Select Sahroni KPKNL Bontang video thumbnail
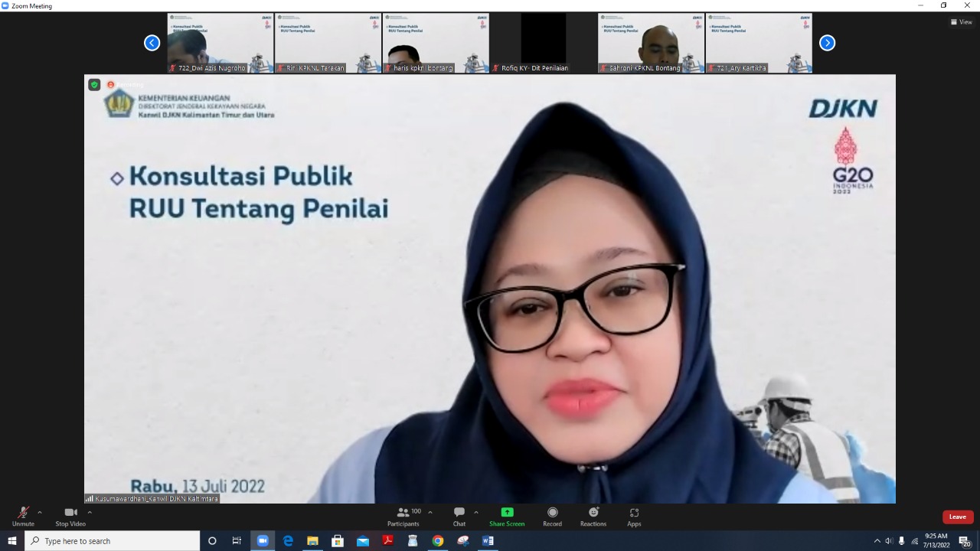The image size is (980, 551). (651, 43)
